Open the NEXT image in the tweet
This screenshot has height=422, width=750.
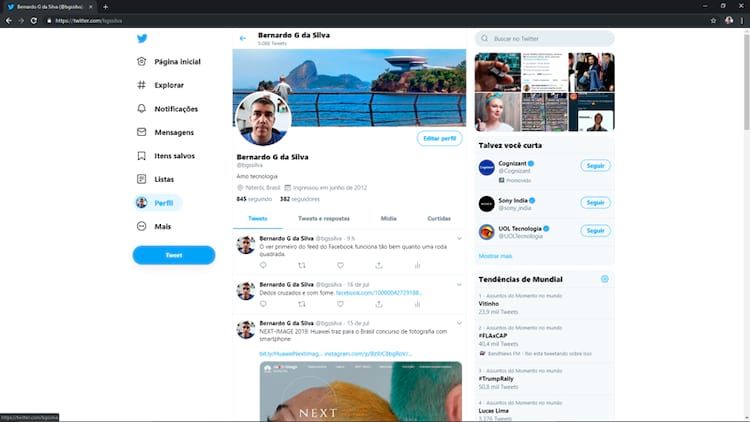[361, 391]
